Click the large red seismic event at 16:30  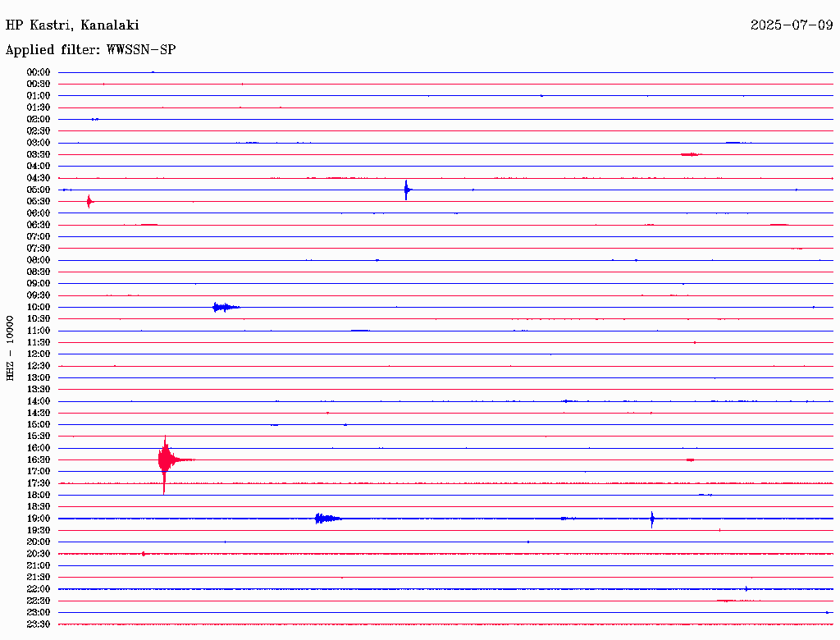[167, 460]
